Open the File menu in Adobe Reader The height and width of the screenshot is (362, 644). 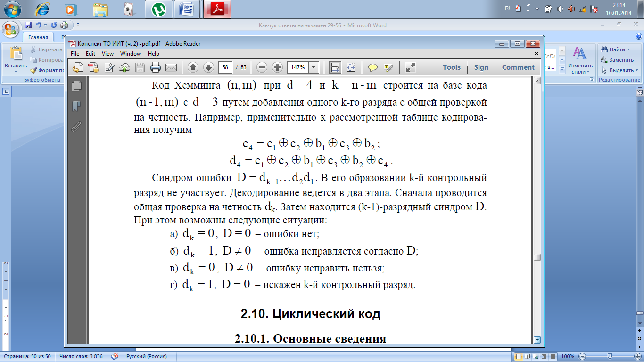point(75,54)
